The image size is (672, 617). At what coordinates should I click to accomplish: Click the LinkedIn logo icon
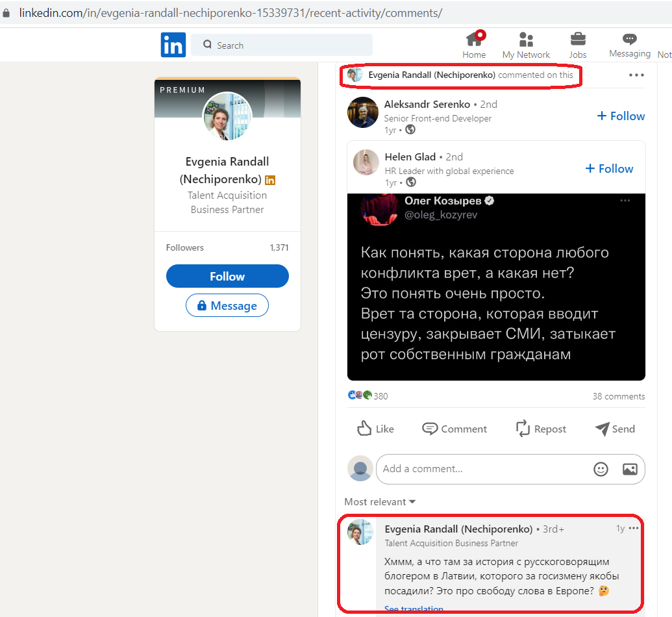(x=173, y=45)
